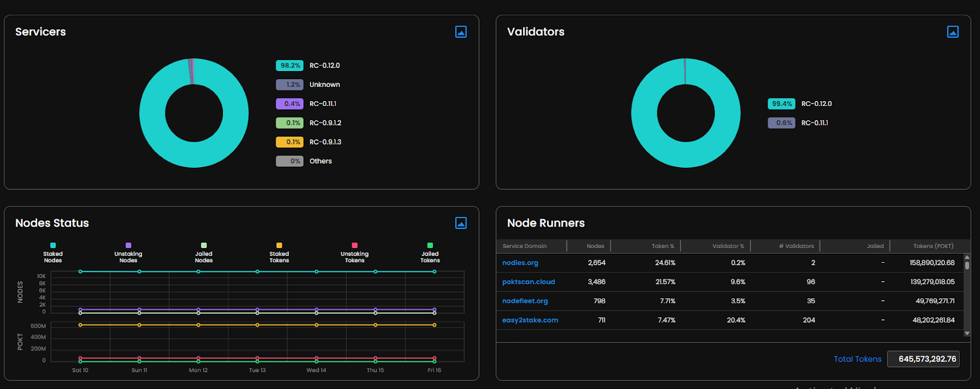This screenshot has height=389, width=980.
Task: Export the Validators chart as image
Action: 953,32
